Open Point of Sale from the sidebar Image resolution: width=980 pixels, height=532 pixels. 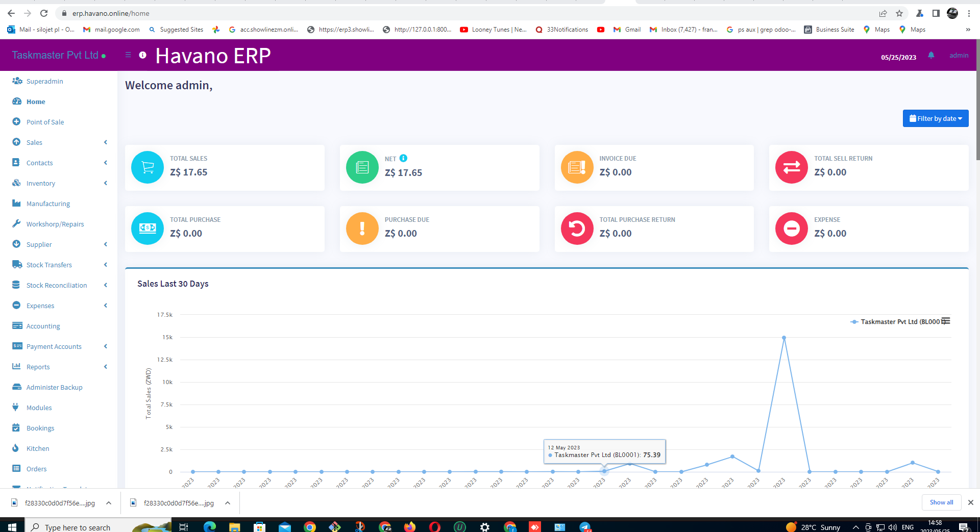point(45,122)
